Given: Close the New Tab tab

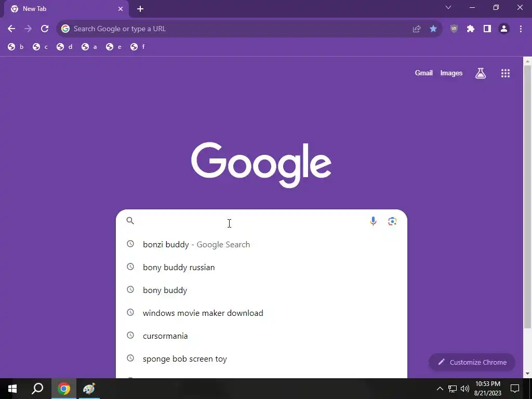Looking at the screenshot, I should point(121,9).
